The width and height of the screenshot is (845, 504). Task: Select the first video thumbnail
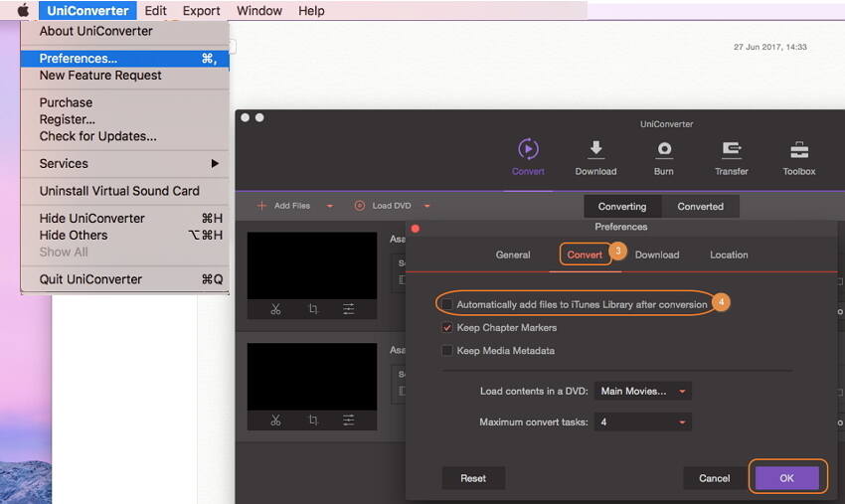tap(312, 265)
